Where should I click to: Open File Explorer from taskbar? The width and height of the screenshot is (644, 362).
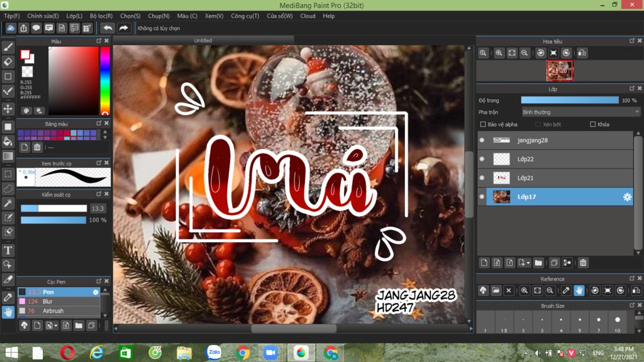tap(184, 353)
